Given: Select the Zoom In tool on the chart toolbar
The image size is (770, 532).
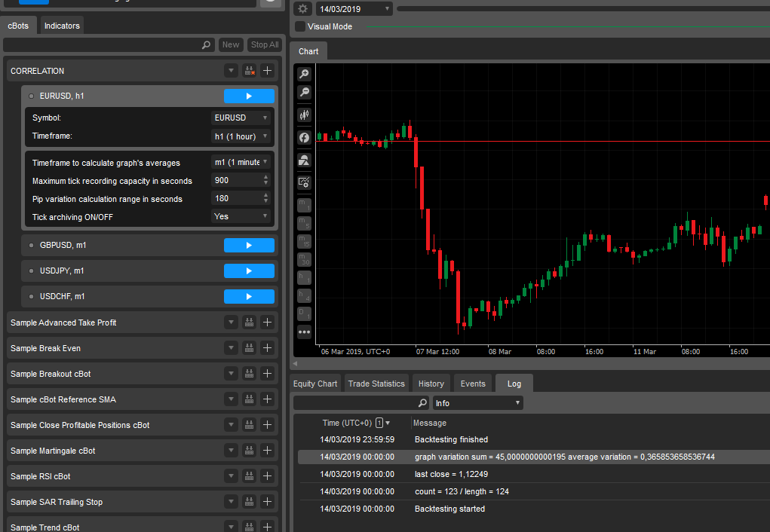Looking at the screenshot, I should click(x=304, y=73).
